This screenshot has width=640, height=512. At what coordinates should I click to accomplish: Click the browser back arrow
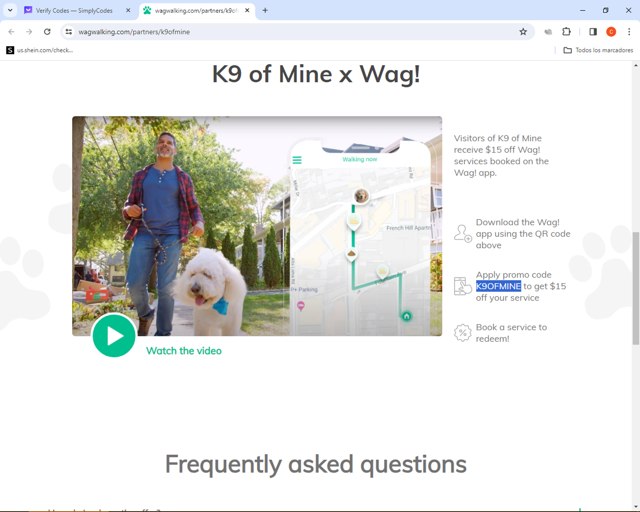click(11, 32)
